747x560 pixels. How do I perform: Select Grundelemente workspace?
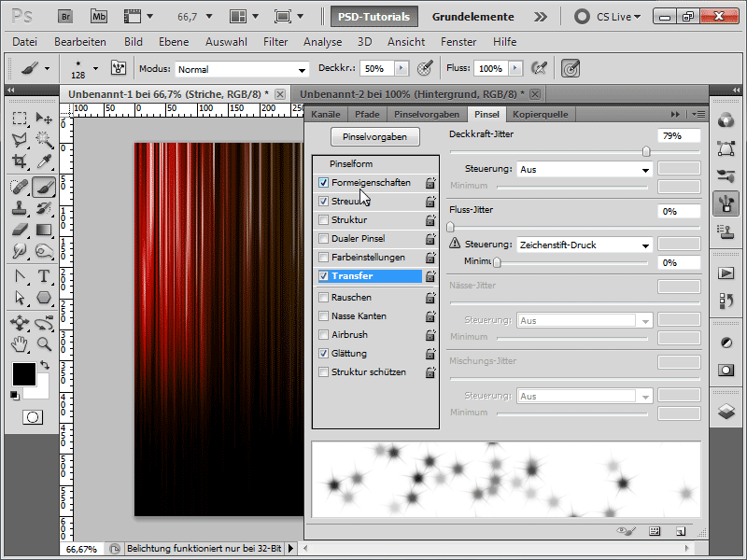click(473, 17)
